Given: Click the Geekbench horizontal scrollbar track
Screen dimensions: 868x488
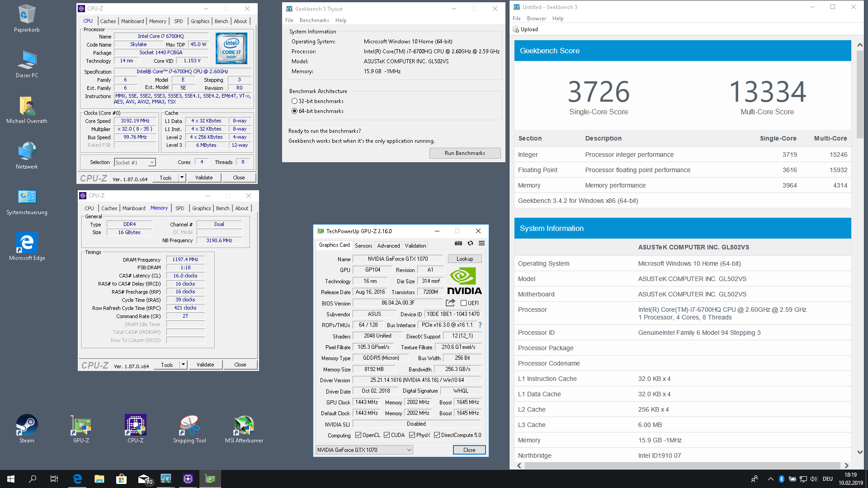Looking at the screenshot, I should pos(683,466).
